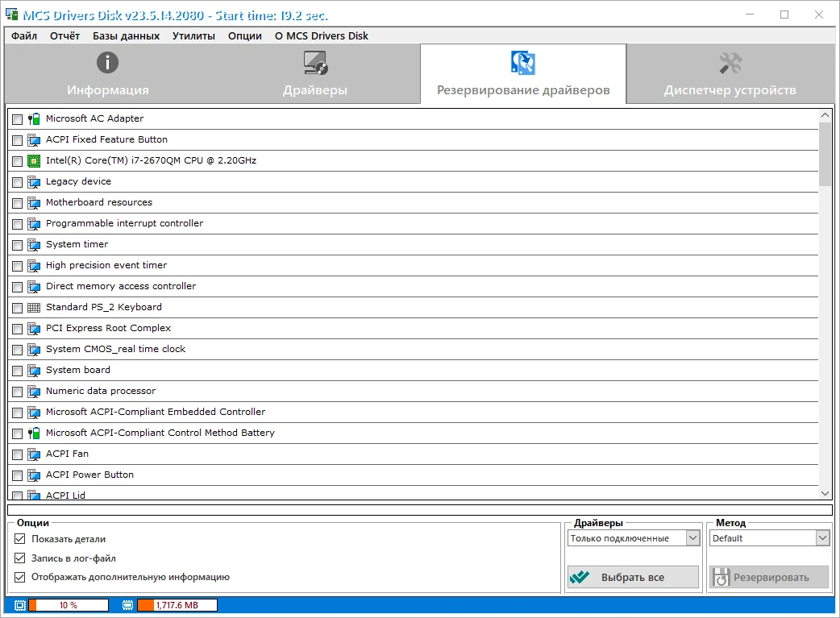Select the Legacy device row text

[78, 181]
